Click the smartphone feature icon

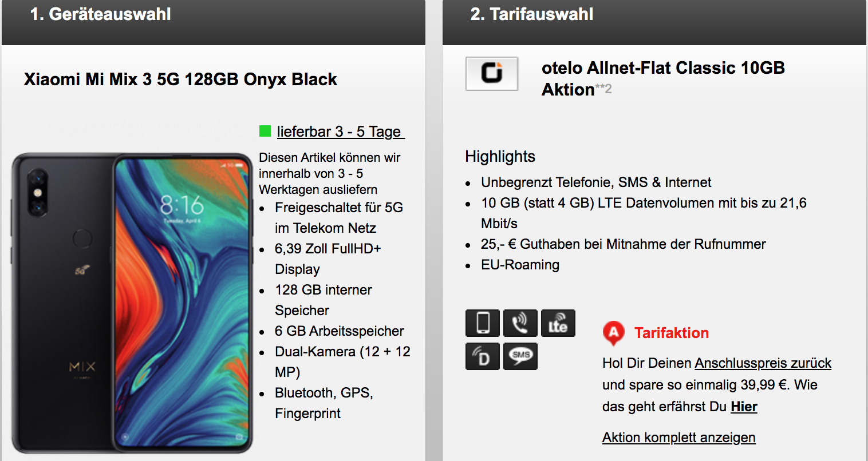pos(483,323)
